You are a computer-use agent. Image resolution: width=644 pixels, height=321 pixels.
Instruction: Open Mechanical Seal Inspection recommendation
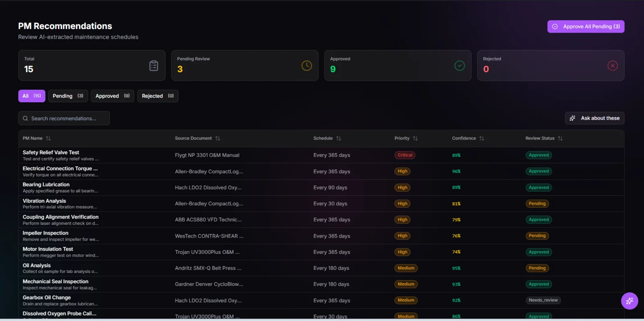click(x=321, y=284)
